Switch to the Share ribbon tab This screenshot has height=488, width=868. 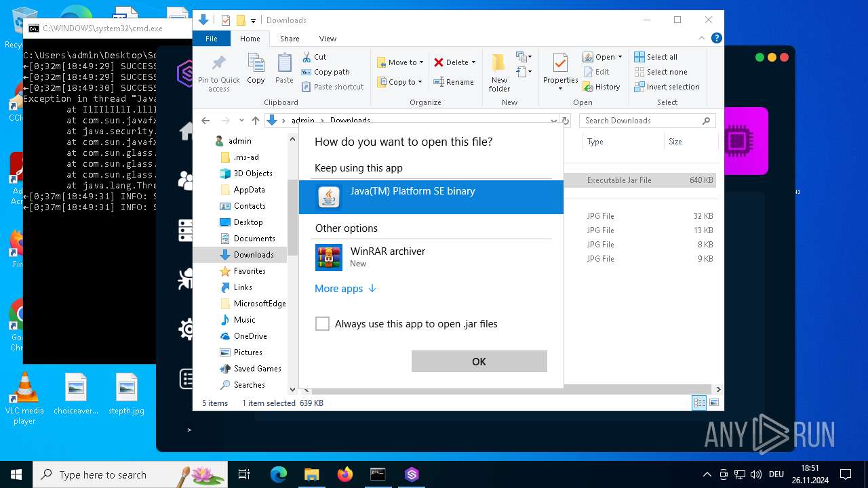(290, 39)
